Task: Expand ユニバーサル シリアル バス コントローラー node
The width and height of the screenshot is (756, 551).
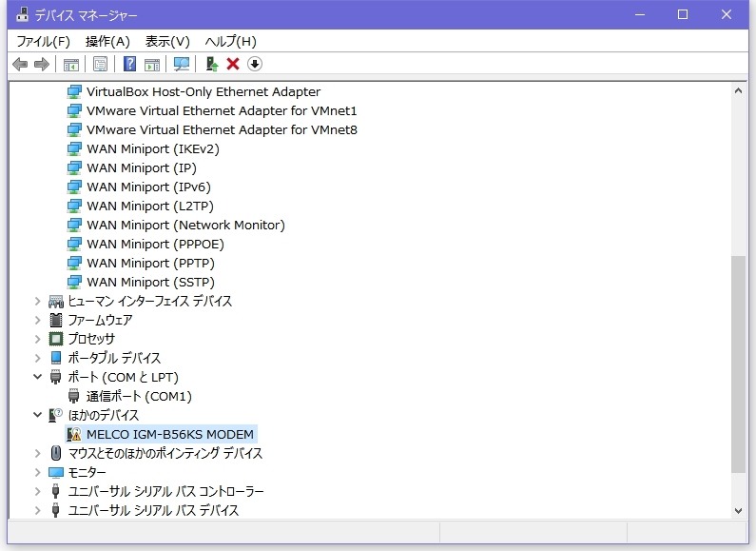Action: tap(38, 491)
